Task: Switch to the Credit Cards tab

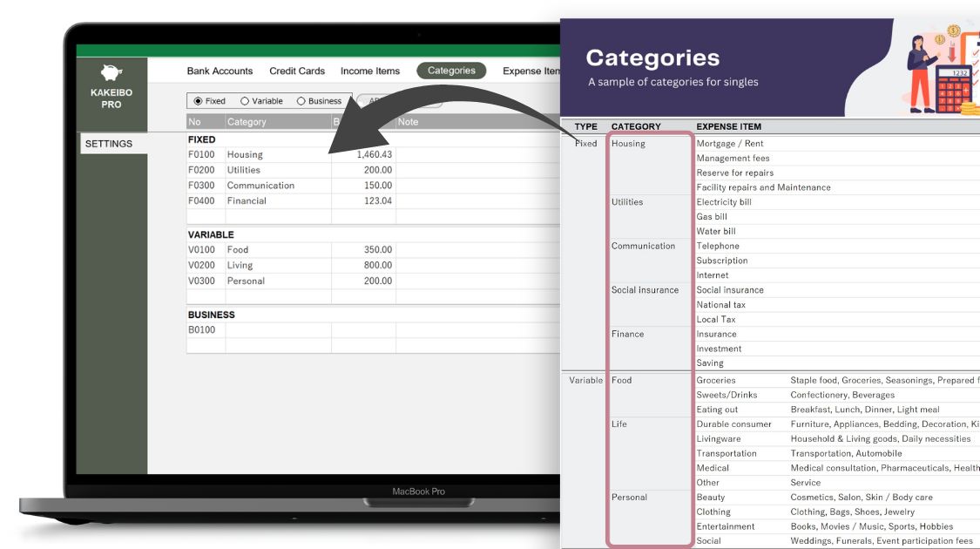Action: [297, 71]
